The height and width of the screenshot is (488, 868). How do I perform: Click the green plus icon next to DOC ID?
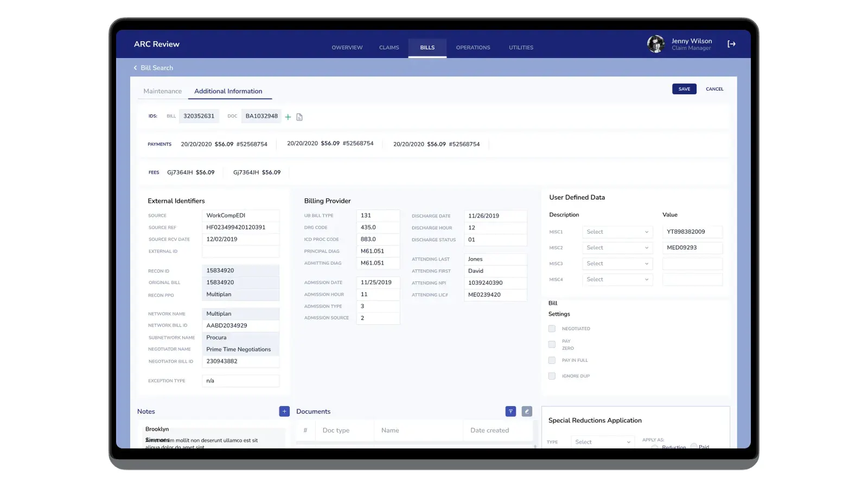pos(288,117)
